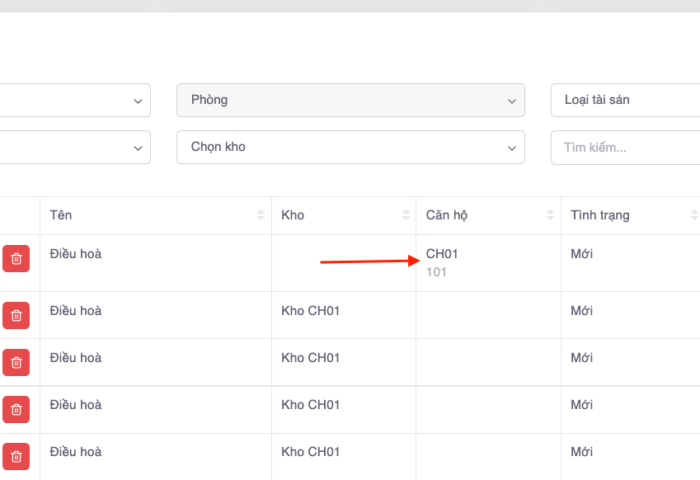
Task: Sort by Căn hộ using its arrows
Action: tap(550, 216)
